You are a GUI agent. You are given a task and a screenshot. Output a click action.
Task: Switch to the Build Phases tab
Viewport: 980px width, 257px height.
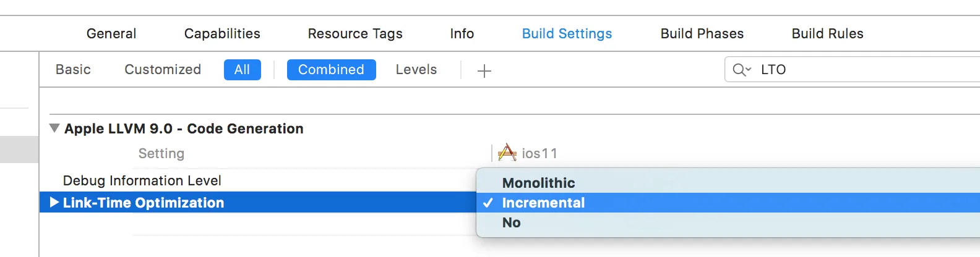702,34
